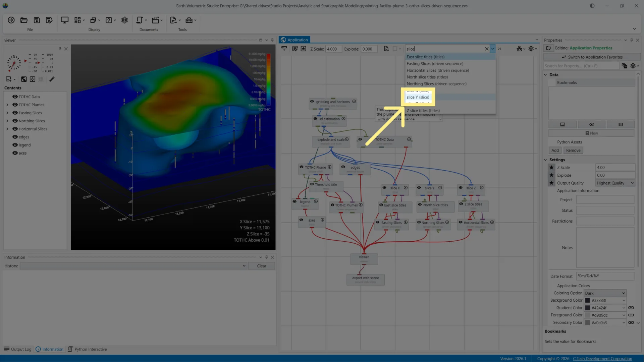Toggle the theme contrast icon in title bar
Image resolution: width=644 pixels, height=362 pixels.
592,6
